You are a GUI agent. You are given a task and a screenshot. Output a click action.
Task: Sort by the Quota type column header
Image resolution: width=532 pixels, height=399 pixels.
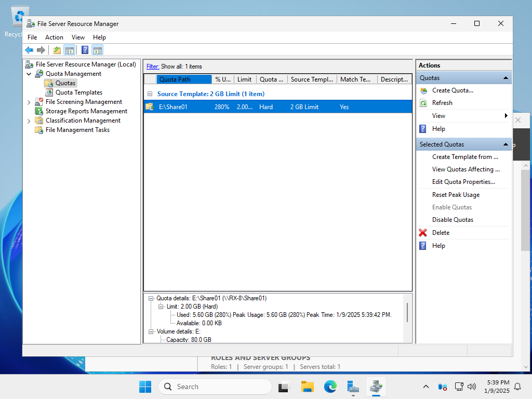(272, 79)
